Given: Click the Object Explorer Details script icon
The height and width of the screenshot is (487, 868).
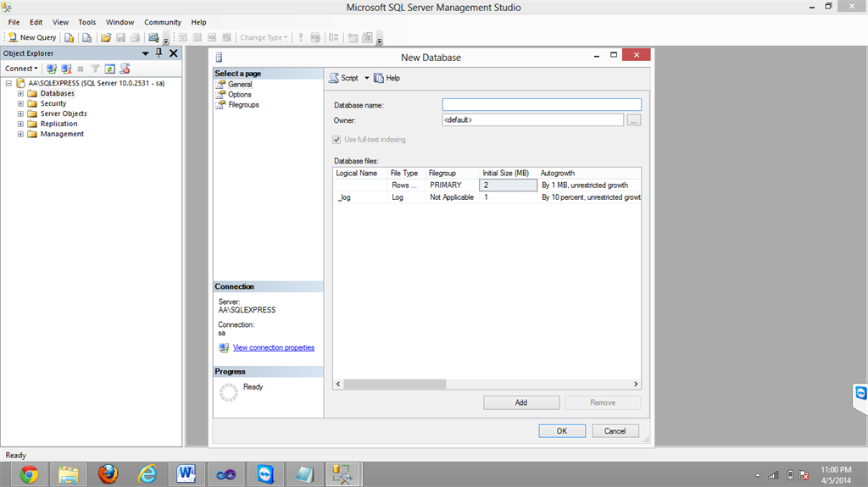Looking at the screenshot, I should (x=125, y=69).
